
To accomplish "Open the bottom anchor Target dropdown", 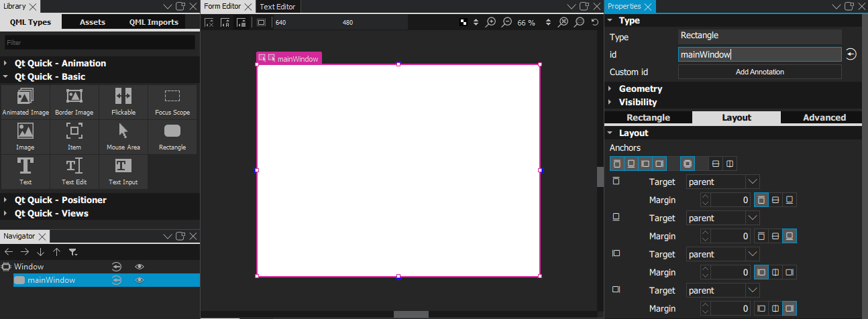I will 722,218.
